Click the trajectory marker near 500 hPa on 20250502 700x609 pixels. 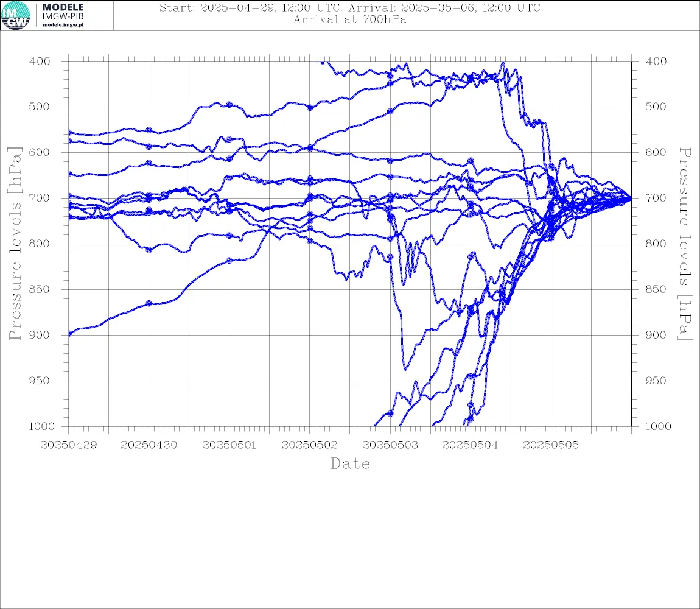coord(310,108)
